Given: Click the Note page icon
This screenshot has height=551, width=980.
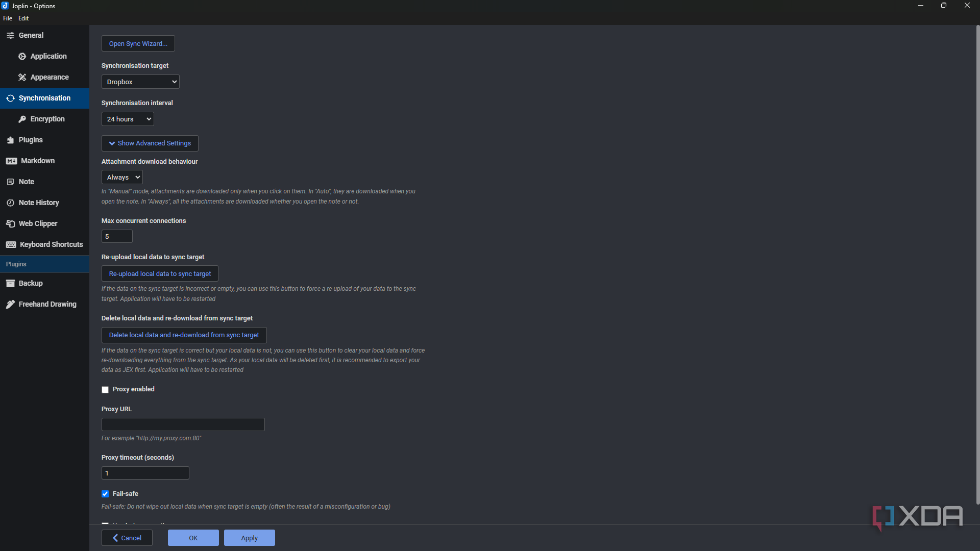Looking at the screenshot, I should pos(10,182).
